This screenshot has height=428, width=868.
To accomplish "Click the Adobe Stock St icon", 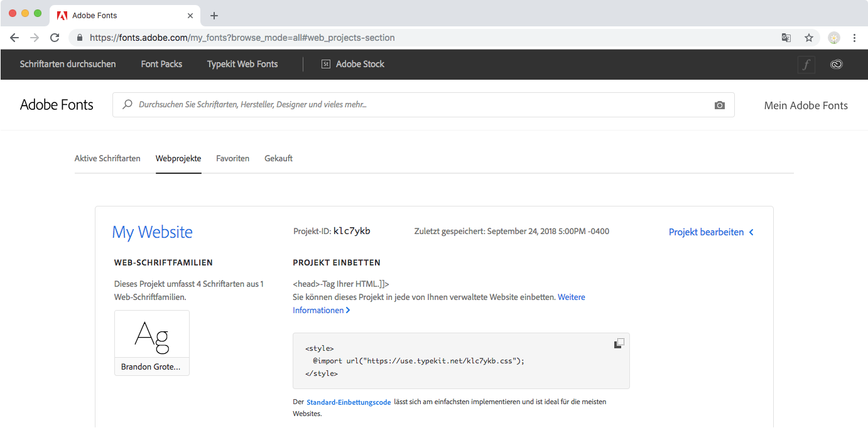I will [325, 64].
